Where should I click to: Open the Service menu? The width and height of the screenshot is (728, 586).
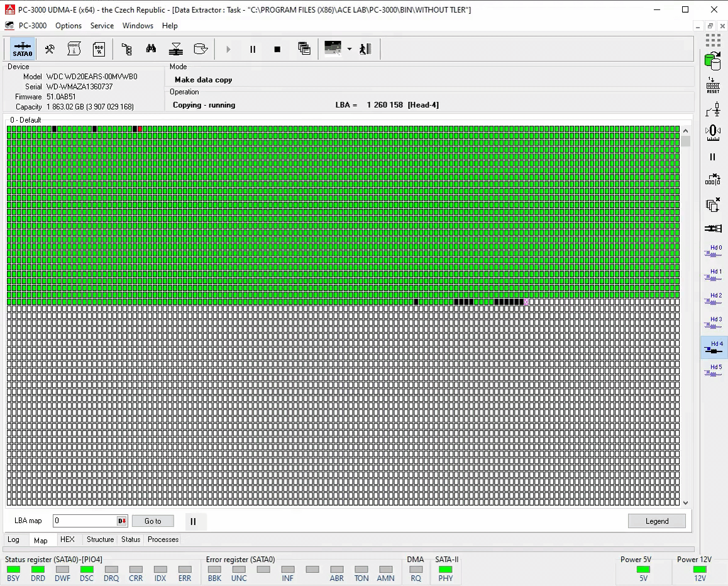pyautogui.click(x=102, y=26)
